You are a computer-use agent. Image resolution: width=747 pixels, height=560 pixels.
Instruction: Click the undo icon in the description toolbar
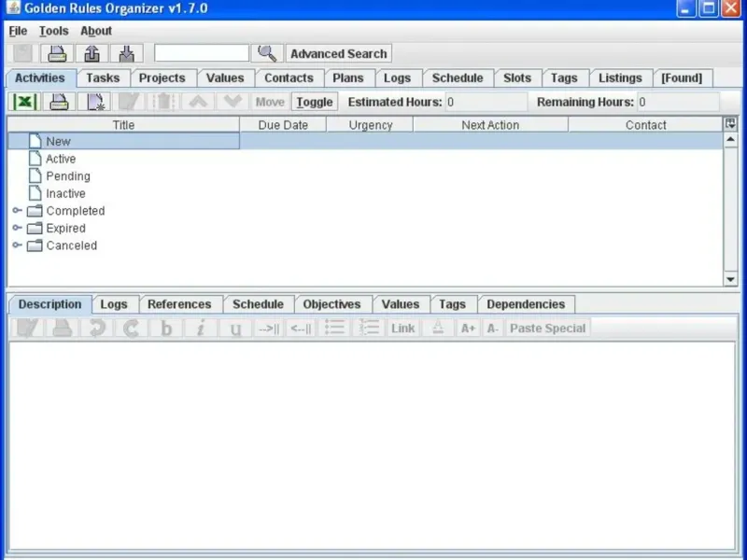pos(97,329)
